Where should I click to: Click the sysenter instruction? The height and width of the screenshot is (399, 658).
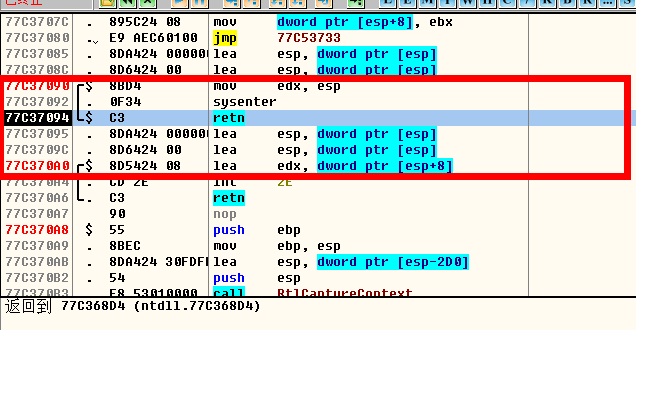[245, 102]
